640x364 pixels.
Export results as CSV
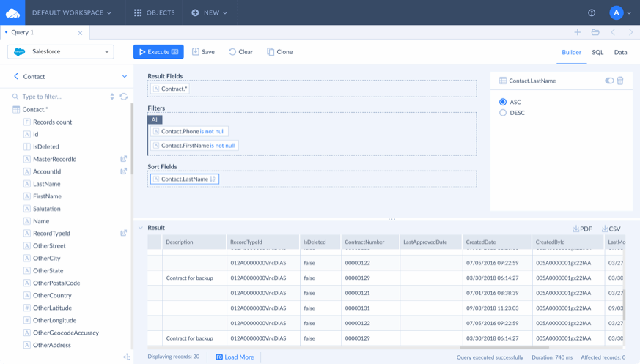tap(611, 229)
